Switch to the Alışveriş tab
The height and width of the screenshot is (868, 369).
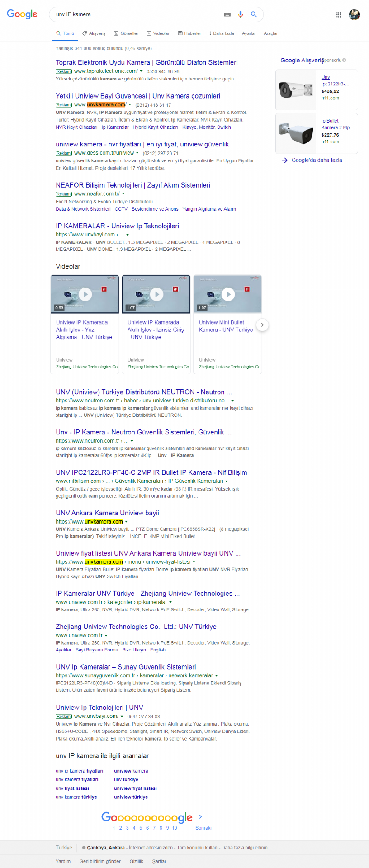pyautogui.click(x=94, y=33)
